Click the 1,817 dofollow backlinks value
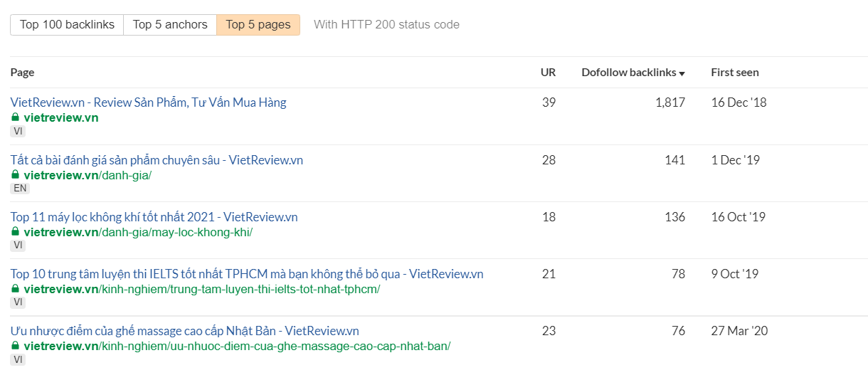The image size is (868, 380). click(670, 102)
